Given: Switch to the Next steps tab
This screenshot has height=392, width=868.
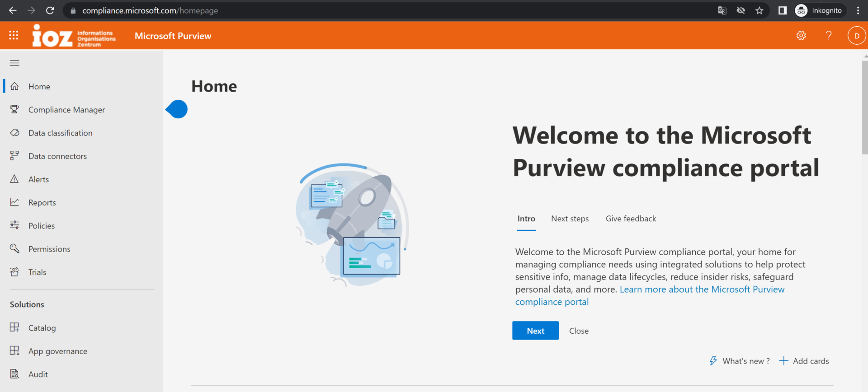Looking at the screenshot, I should click(570, 219).
